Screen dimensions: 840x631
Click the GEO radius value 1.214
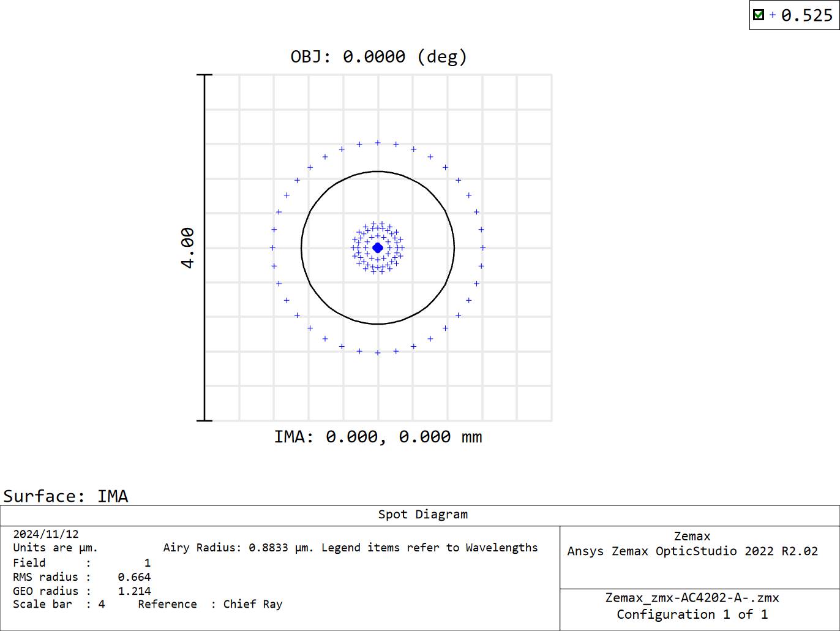(x=134, y=591)
